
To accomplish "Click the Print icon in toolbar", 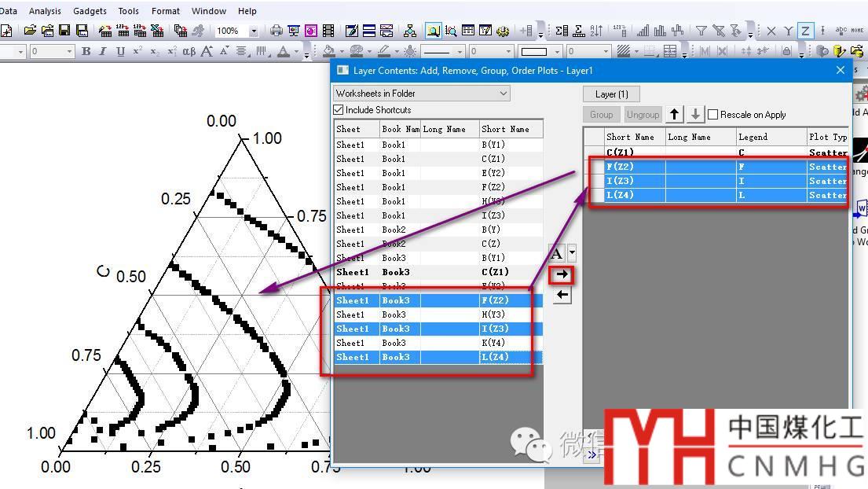I will point(277,31).
